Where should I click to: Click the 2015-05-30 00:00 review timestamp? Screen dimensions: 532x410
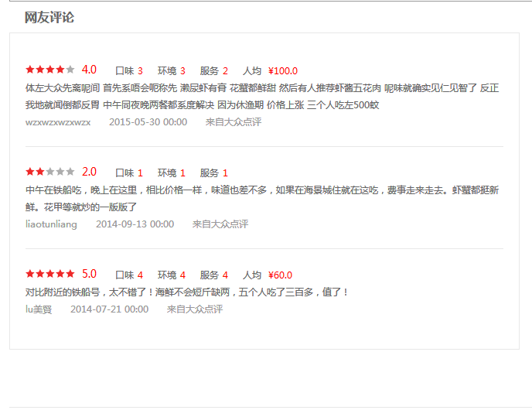pyautogui.click(x=148, y=122)
